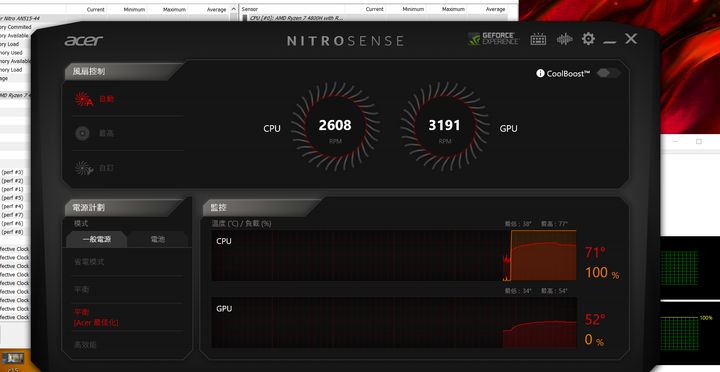720x372 pixels.
Task: Click the left window's Minimum column header
Action: pos(134,9)
